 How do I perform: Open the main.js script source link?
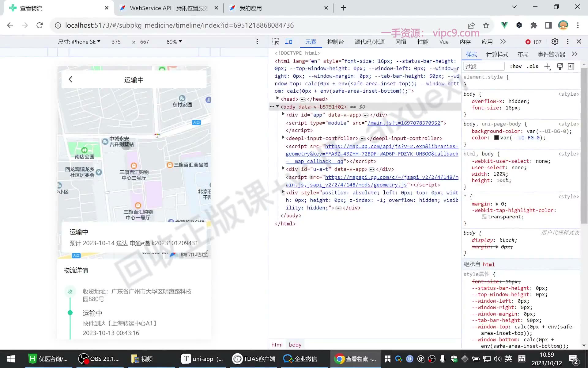pyautogui.click(x=404, y=123)
